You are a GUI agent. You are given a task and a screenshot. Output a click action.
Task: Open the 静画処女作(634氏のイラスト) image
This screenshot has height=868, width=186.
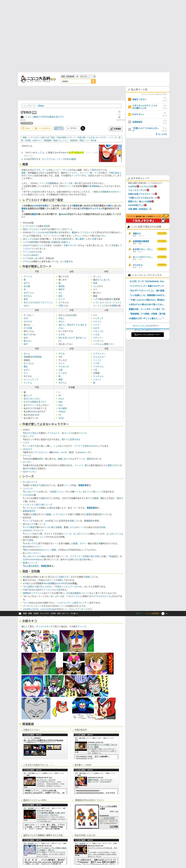87,816
